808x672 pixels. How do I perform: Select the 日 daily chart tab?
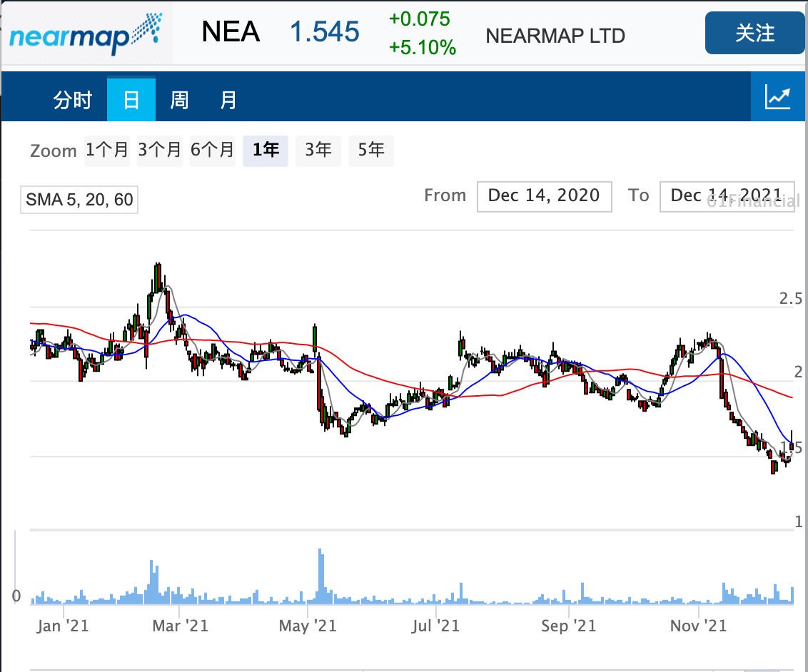click(x=131, y=99)
